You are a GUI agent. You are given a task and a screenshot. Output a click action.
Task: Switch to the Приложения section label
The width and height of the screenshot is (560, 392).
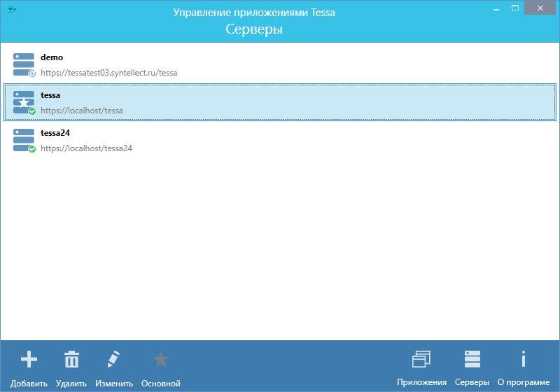point(422,382)
